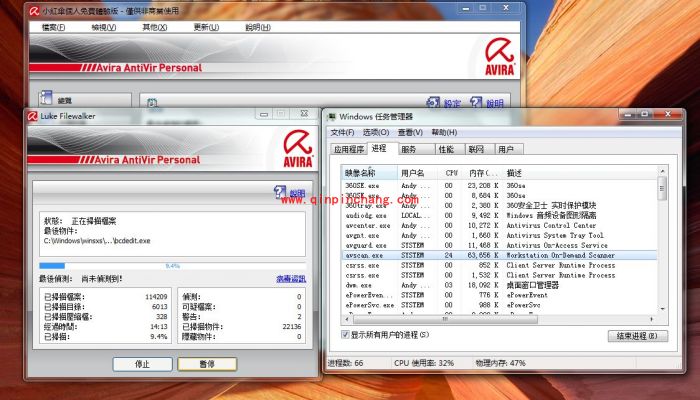This screenshot has height=400, width=700.
Task: Click the 設定 settings icon in Avira main window
Action: (433, 102)
